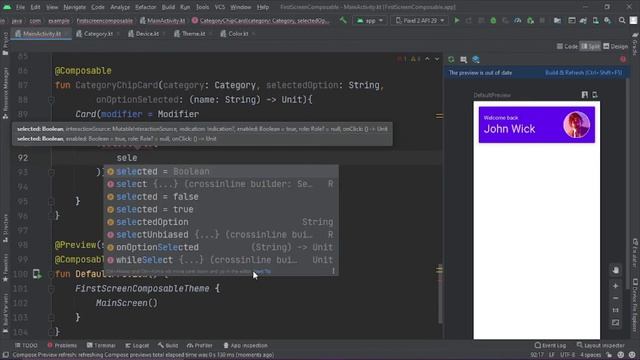Click the Search Everywhere magnifier icon
The width and height of the screenshot is (640, 360).
[x=622, y=20]
